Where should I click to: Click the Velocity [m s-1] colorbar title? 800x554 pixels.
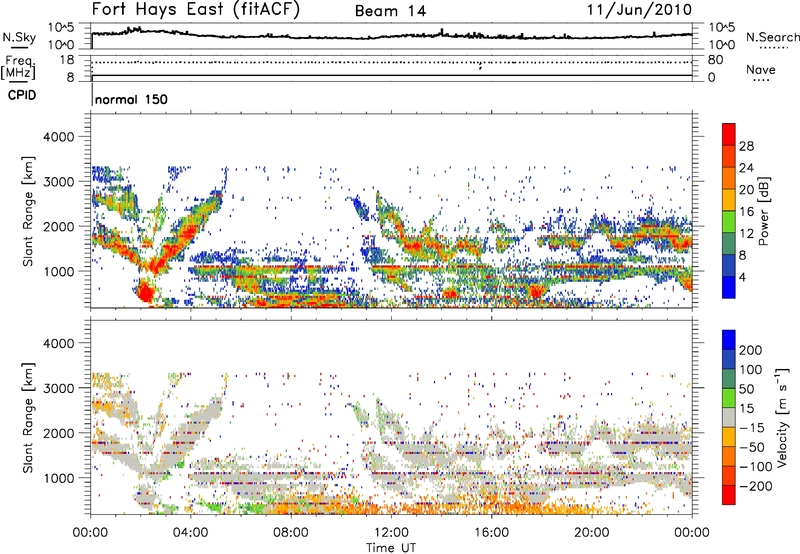pyautogui.click(x=782, y=417)
